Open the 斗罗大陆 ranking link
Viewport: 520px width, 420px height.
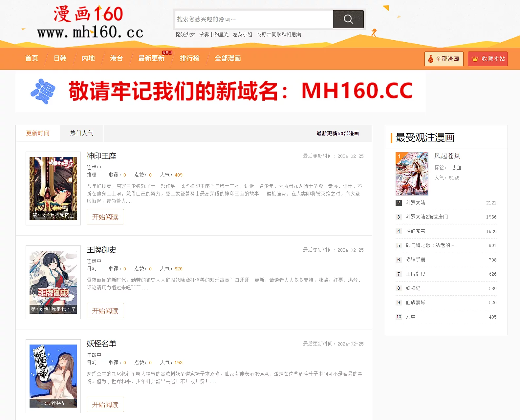click(415, 203)
